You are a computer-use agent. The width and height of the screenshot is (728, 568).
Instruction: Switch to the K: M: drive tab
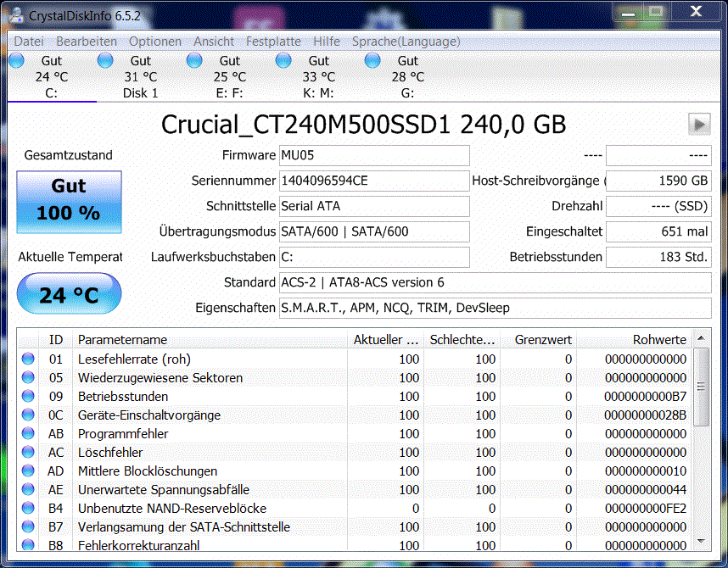coord(319,76)
